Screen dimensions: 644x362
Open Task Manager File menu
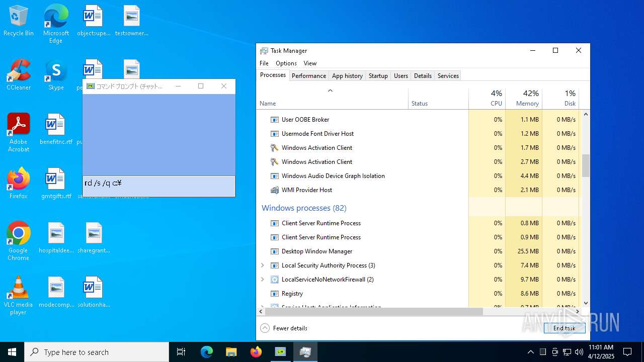point(264,63)
